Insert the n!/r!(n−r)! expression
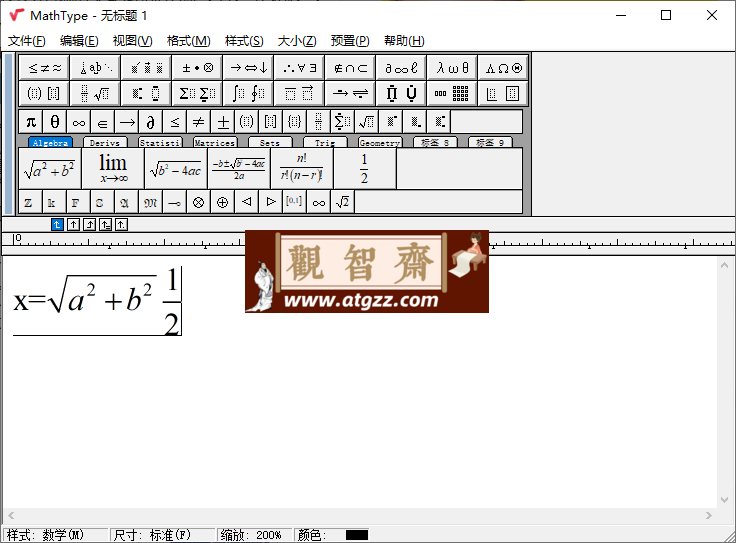The width and height of the screenshot is (736, 543). tap(302, 169)
